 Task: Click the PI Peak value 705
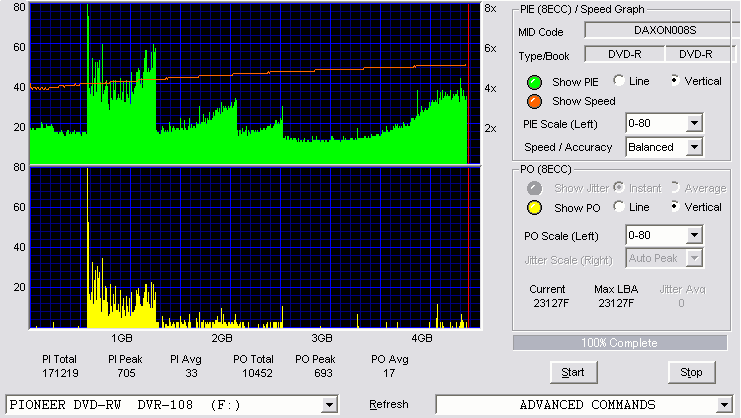(126, 373)
